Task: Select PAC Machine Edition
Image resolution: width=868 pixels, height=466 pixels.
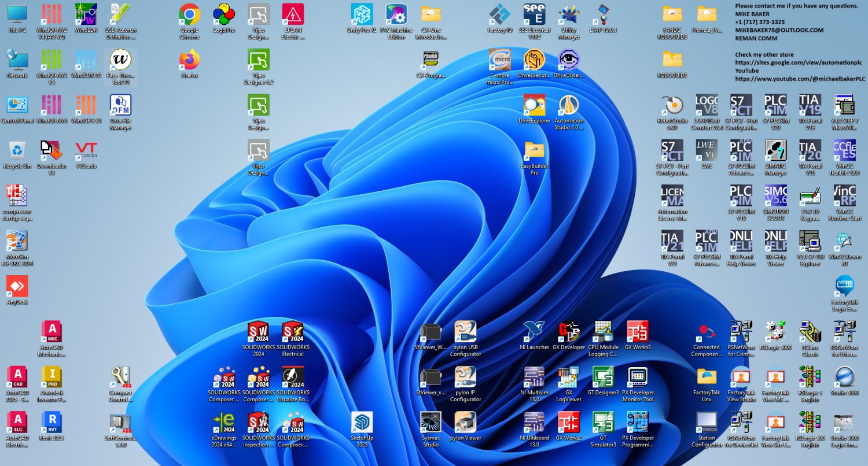Action: click(396, 21)
